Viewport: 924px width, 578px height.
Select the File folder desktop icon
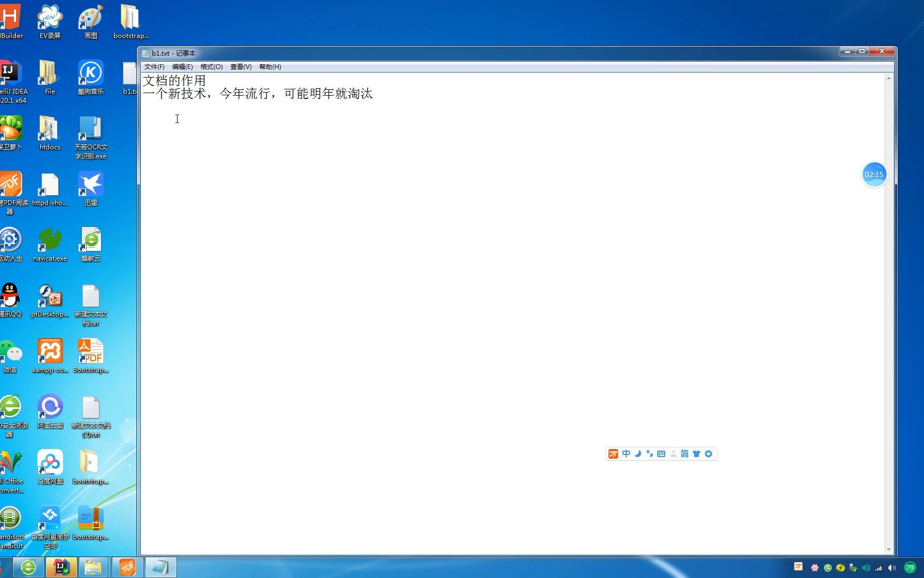click(x=50, y=78)
